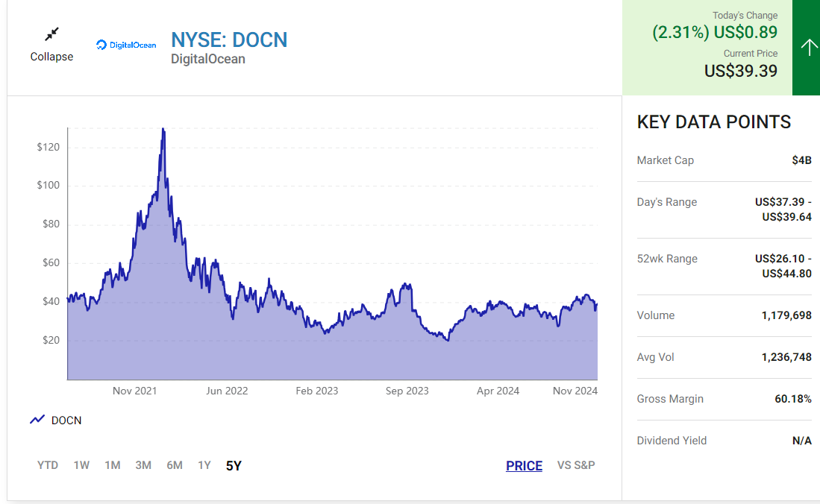
Task: Click the Volume label
Action: [656, 315]
